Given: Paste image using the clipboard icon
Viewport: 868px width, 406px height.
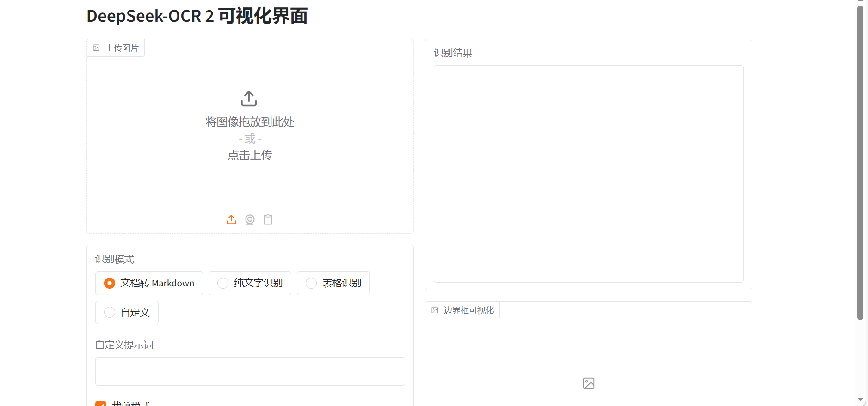Looking at the screenshot, I should [x=268, y=220].
